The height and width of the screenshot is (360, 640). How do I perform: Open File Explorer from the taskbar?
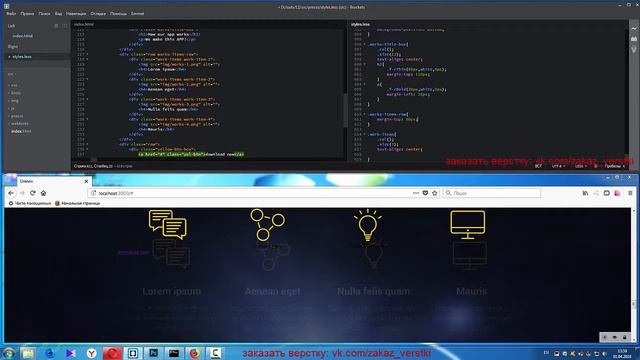tap(28, 353)
